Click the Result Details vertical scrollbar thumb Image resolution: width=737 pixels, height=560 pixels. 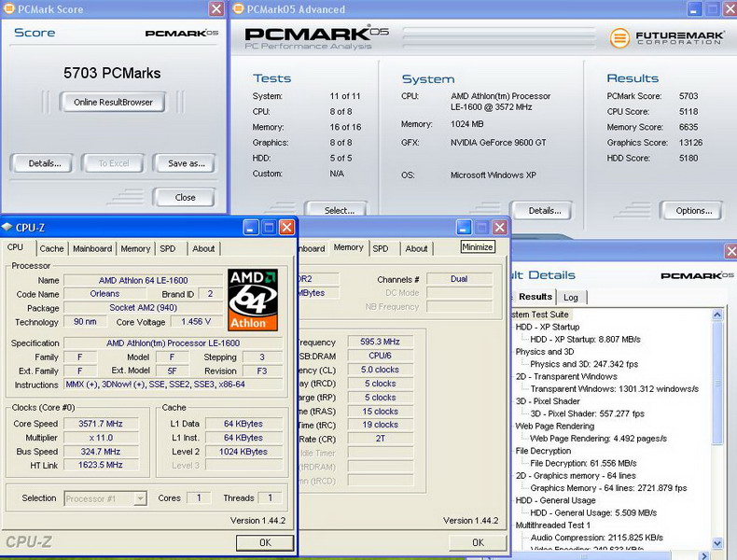717,383
